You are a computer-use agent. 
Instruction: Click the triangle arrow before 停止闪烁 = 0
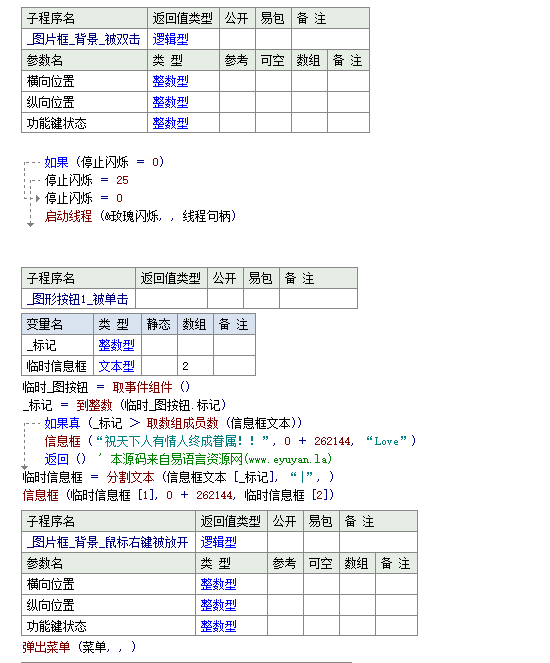click(x=38, y=198)
